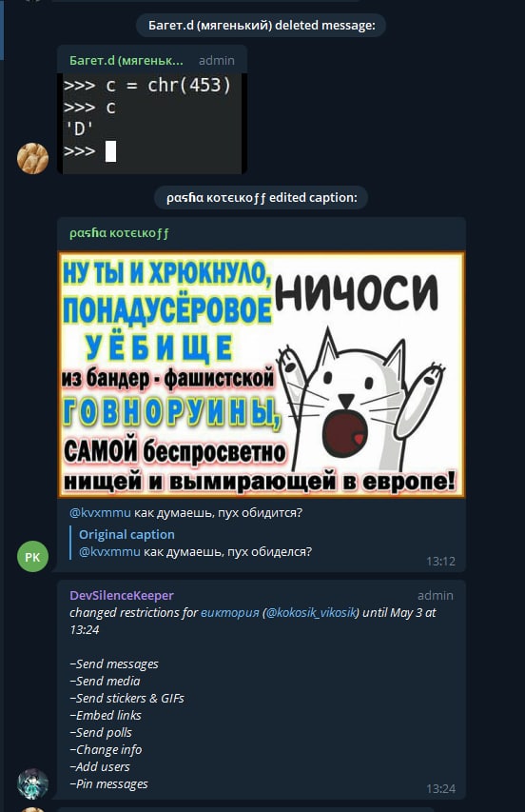This screenshot has height=812, width=525.
Task: Click the @kvxmmu mention in edited caption
Action: (100, 513)
